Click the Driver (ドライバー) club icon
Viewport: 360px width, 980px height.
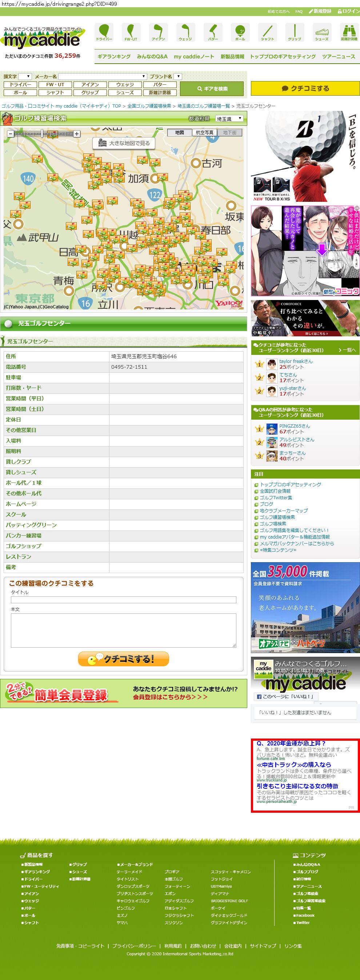coord(104,32)
